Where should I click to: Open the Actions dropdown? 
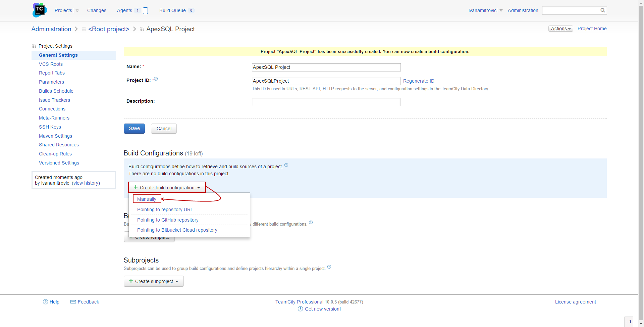(560, 29)
